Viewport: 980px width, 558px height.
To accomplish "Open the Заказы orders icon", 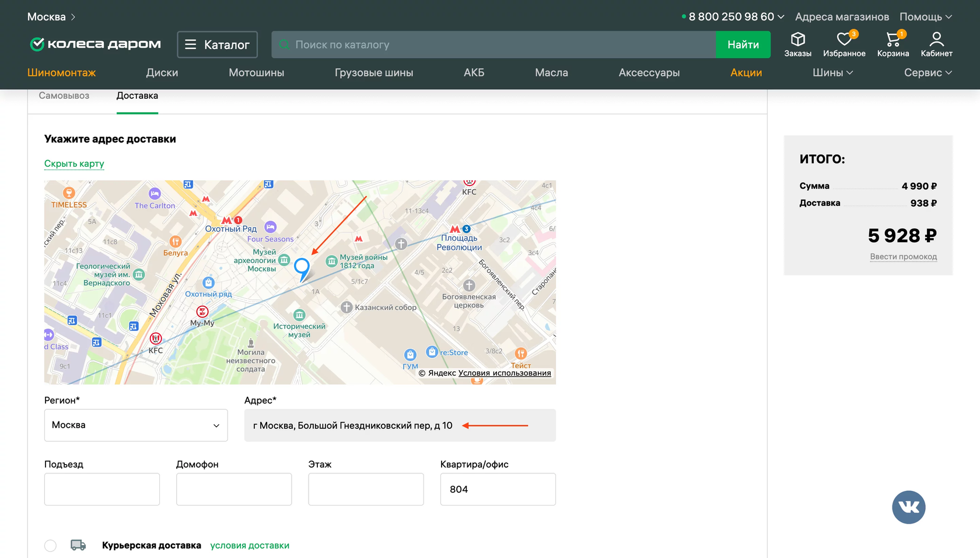I will [797, 44].
